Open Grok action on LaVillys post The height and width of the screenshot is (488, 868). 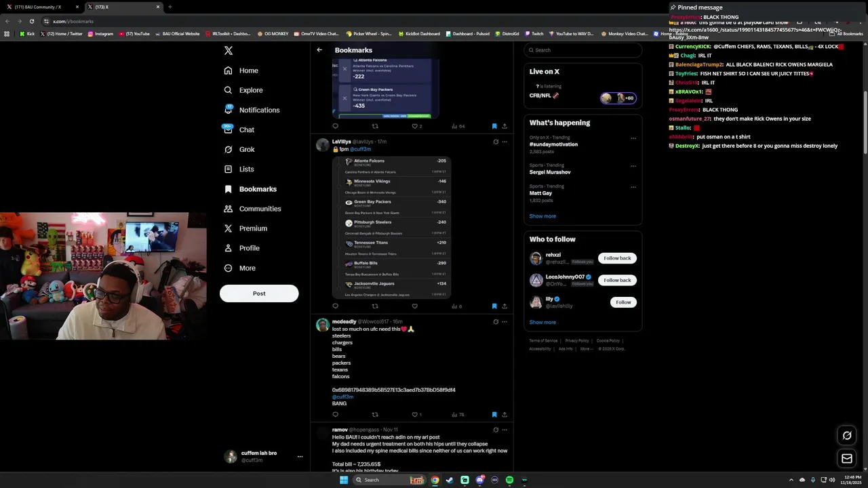pos(496,142)
